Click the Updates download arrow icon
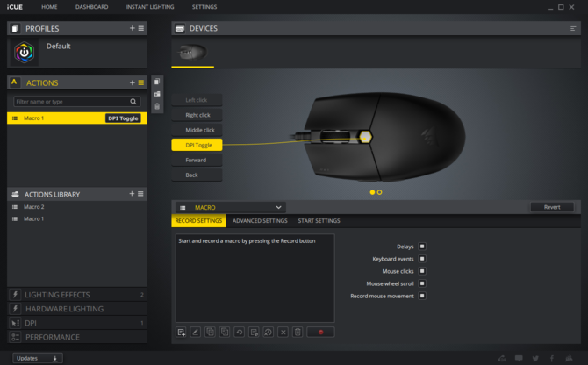Viewport: 588px width, 365px height. point(54,359)
